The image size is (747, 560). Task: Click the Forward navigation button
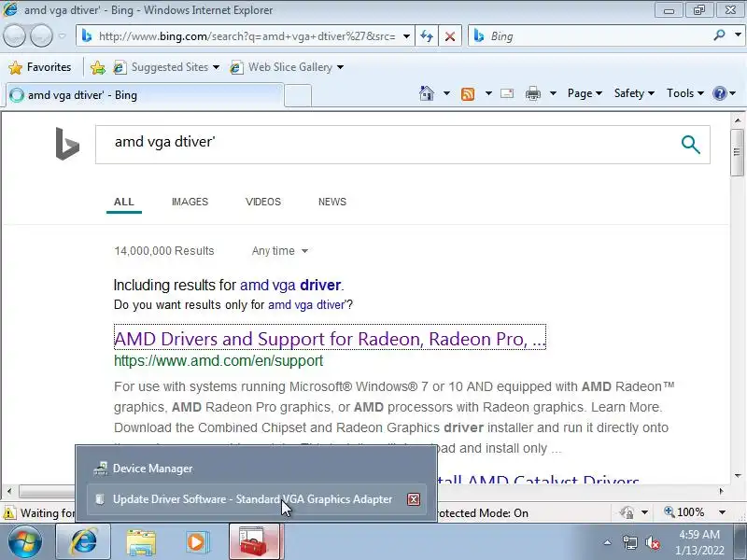41,35
